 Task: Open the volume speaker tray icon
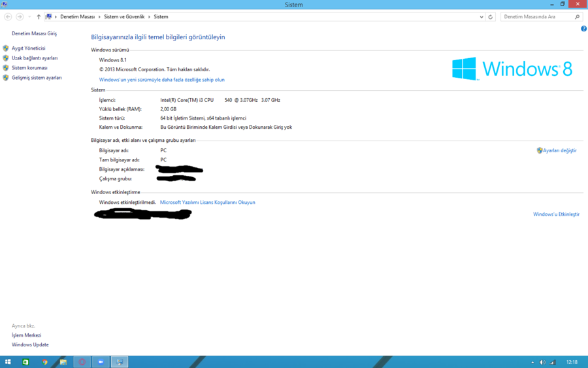pyautogui.click(x=542, y=362)
